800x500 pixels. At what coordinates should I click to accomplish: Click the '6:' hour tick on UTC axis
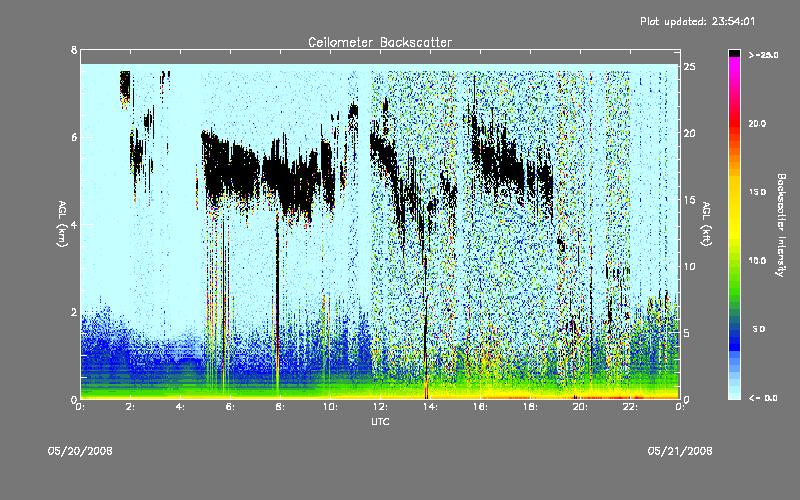coord(230,407)
